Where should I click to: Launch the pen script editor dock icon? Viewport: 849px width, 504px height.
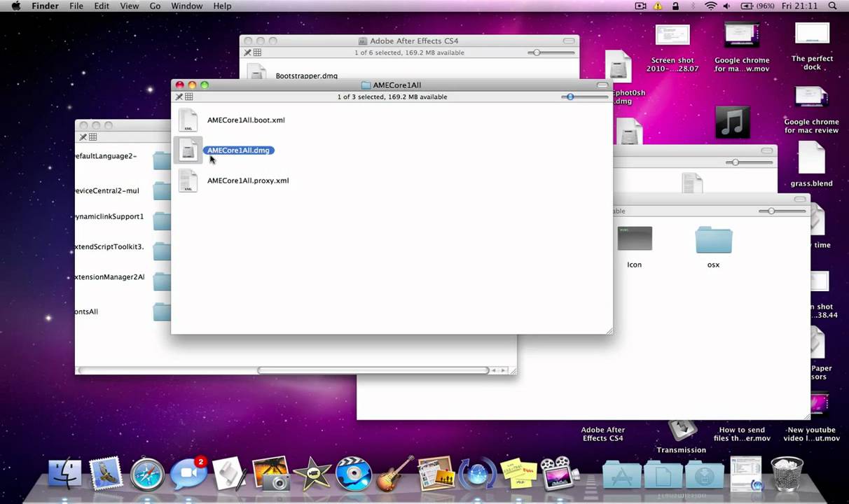pyautogui.click(x=229, y=474)
